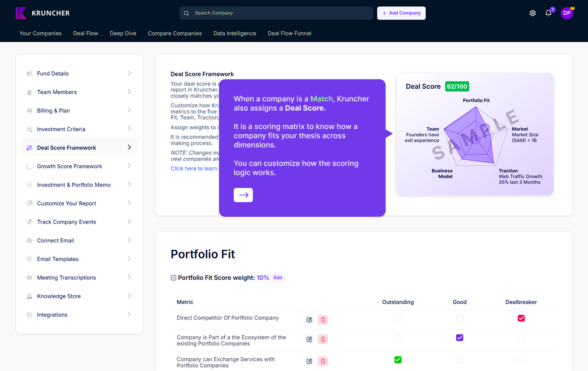Open the Compare Companies tab
The image size is (588, 371).
tap(175, 34)
